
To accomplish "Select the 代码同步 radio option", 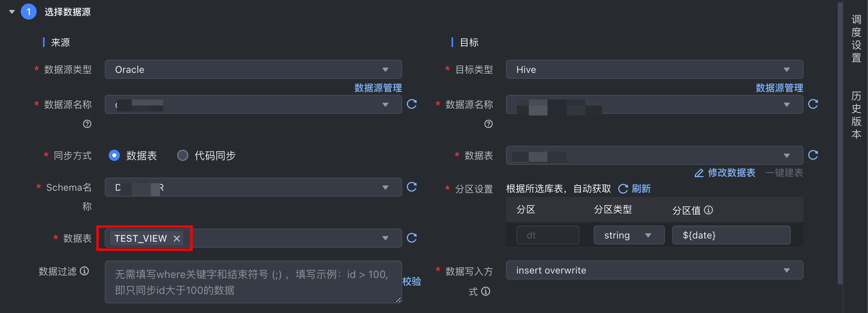I will [x=183, y=155].
